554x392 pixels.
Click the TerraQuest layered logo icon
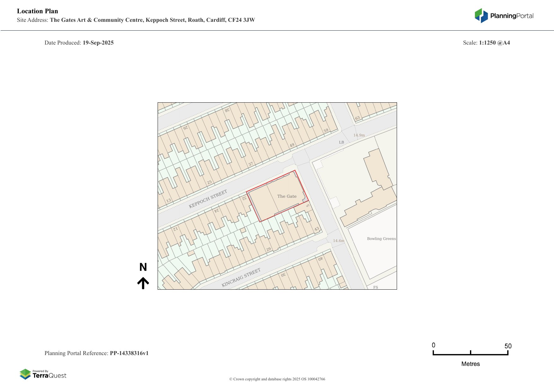coord(25,374)
